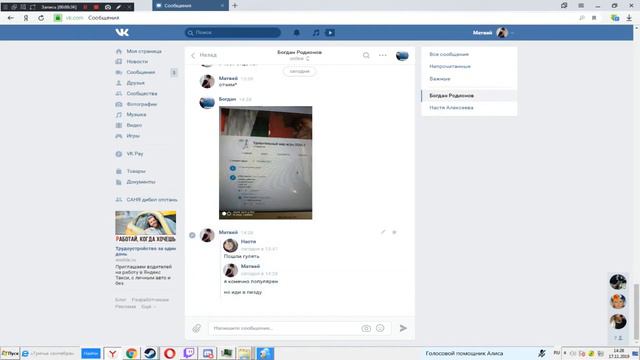The width and height of the screenshot is (640, 360).
Task: Open the emoji smiley picker
Action: 380,328
